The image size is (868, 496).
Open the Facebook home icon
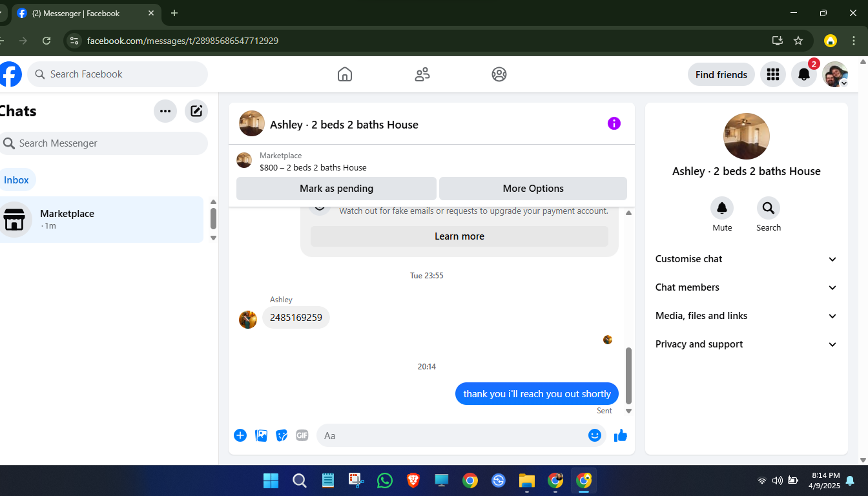pos(345,74)
